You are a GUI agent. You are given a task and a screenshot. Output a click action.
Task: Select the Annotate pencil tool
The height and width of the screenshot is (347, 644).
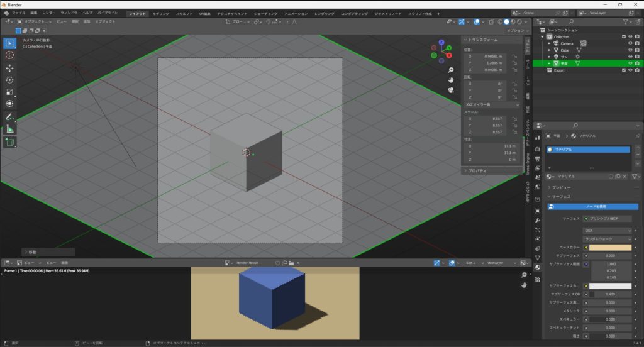tap(10, 117)
